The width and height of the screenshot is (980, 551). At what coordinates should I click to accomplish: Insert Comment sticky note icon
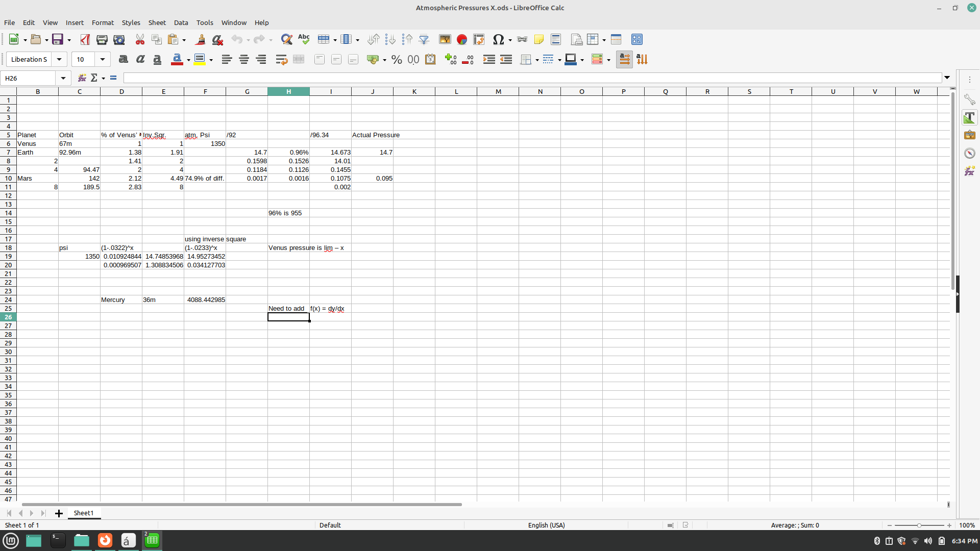(539, 39)
